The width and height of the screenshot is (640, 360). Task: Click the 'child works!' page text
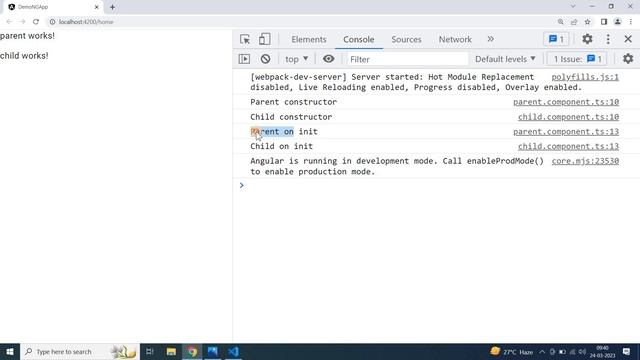click(24, 56)
